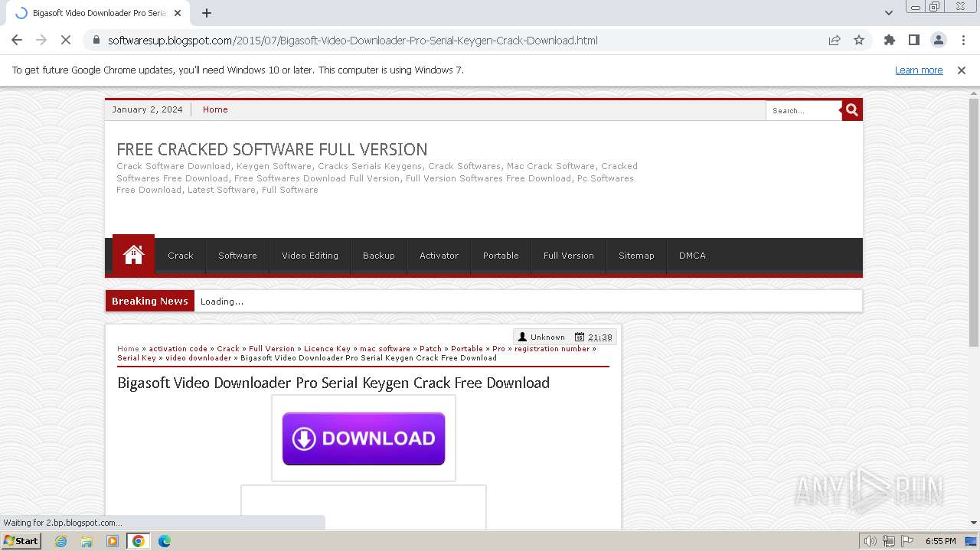Click the Breaking News label

(150, 301)
